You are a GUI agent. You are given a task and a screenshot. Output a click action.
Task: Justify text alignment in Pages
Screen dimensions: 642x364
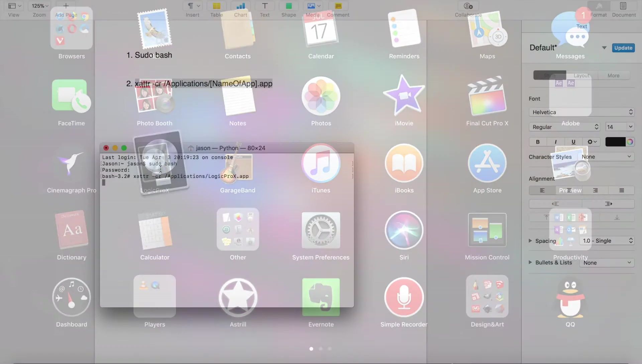pos(622,190)
